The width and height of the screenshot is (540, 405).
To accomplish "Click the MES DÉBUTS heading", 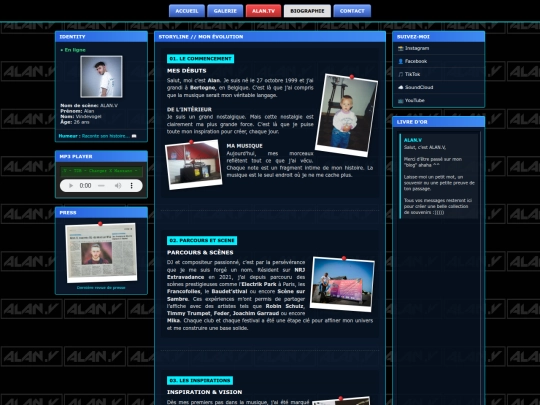I will click(187, 71).
